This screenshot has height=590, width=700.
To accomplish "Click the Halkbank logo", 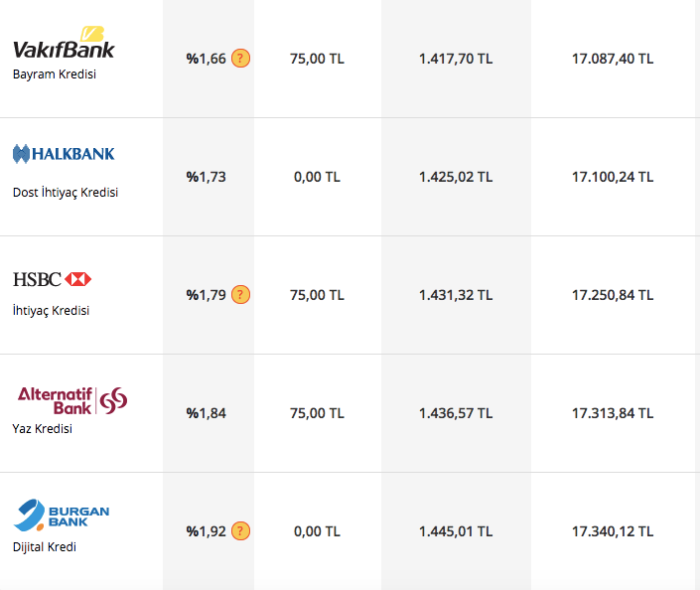I will pyautogui.click(x=64, y=154).
